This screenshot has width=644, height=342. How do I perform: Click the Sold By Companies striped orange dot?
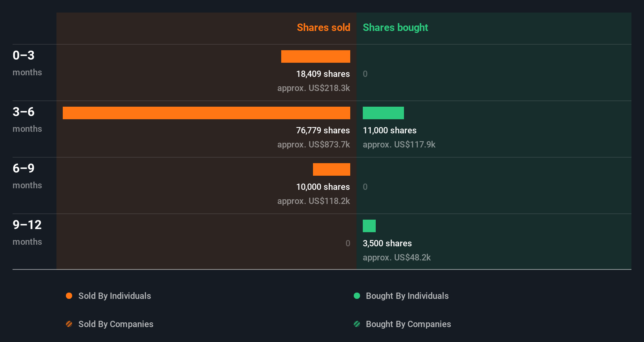click(x=69, y=324)
